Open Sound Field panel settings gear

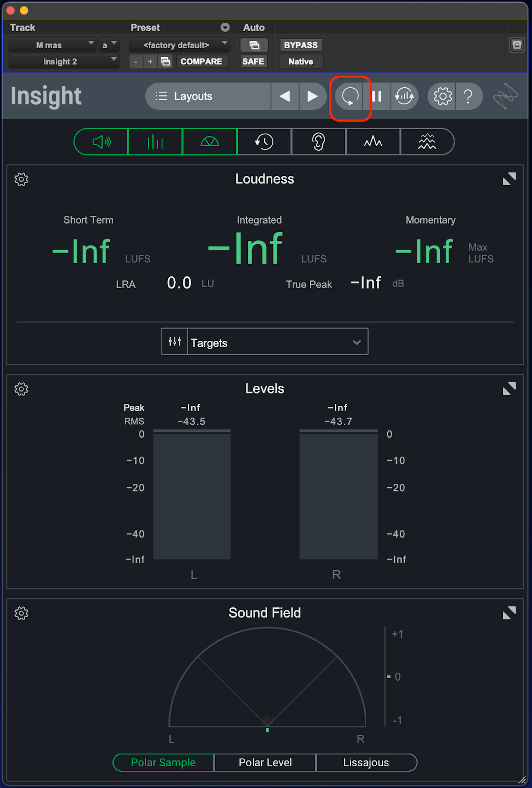click(x=21, y=613)
